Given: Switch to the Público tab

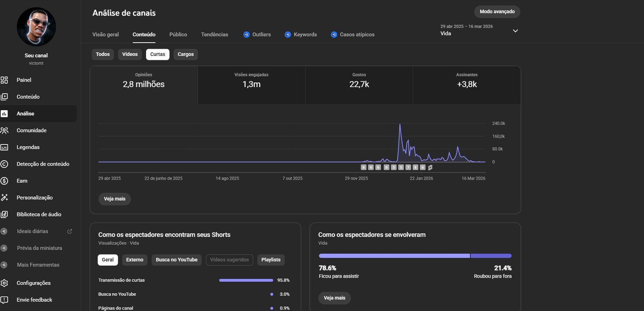Looking at the screenshot, I should pyautogui.click(x=178, y=35).
